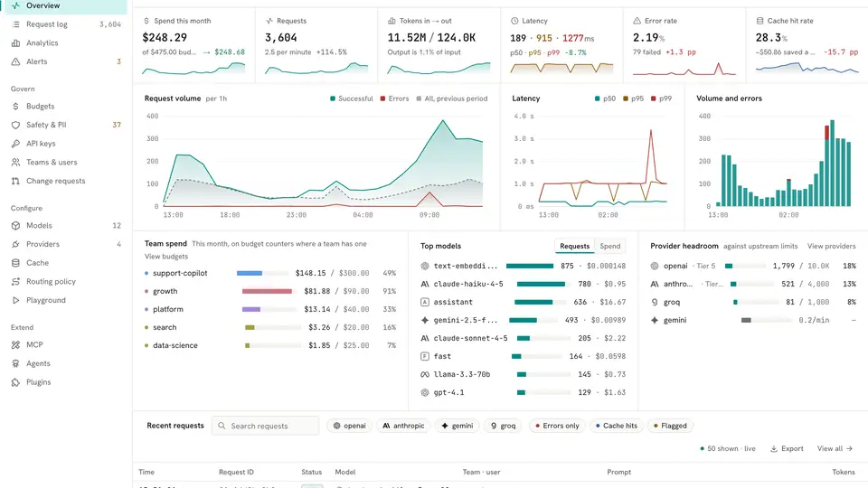
Task: Click the MCP tools icon
Action: (x=15, y=344)
